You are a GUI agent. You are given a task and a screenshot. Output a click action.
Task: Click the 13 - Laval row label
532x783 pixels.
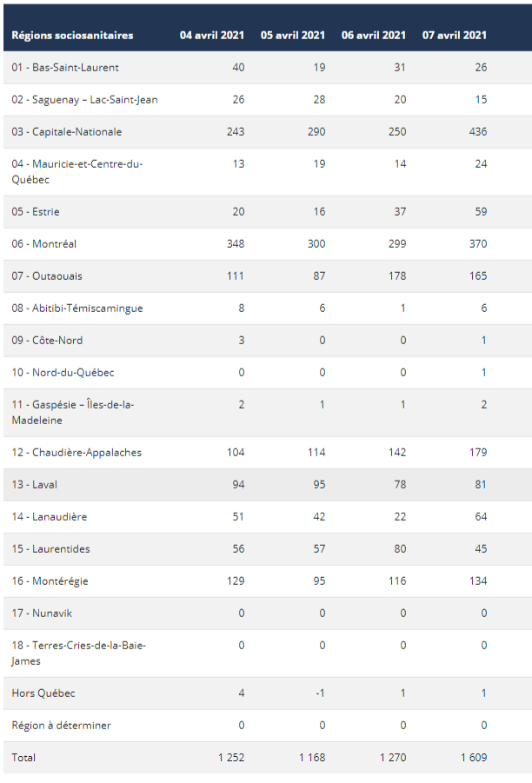click(35, 484)
